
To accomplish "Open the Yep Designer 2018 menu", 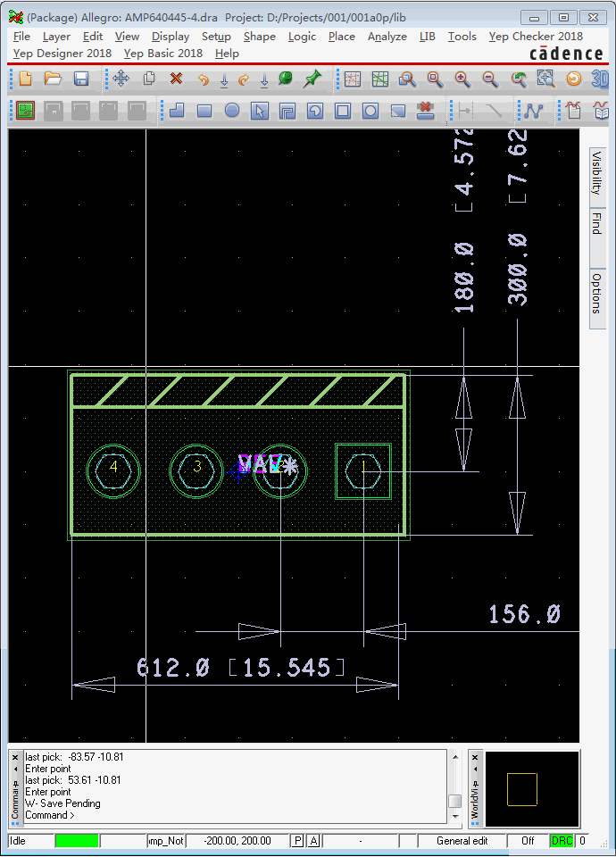I will coord(62,53).
